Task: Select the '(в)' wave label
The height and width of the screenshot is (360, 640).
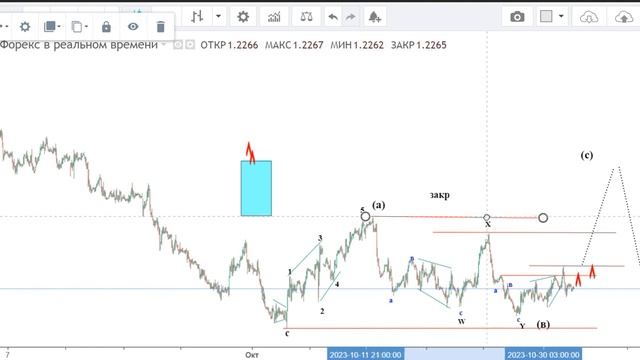Action: click(543, 324)
